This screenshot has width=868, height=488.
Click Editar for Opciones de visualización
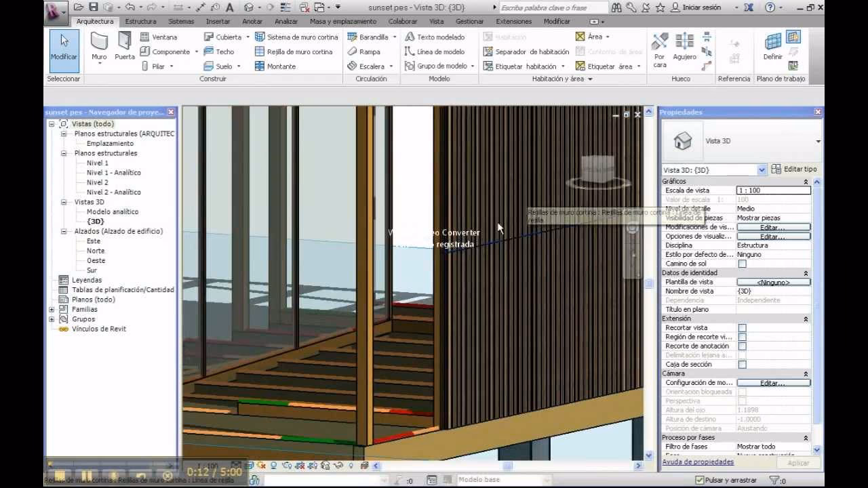pos(773,236)
